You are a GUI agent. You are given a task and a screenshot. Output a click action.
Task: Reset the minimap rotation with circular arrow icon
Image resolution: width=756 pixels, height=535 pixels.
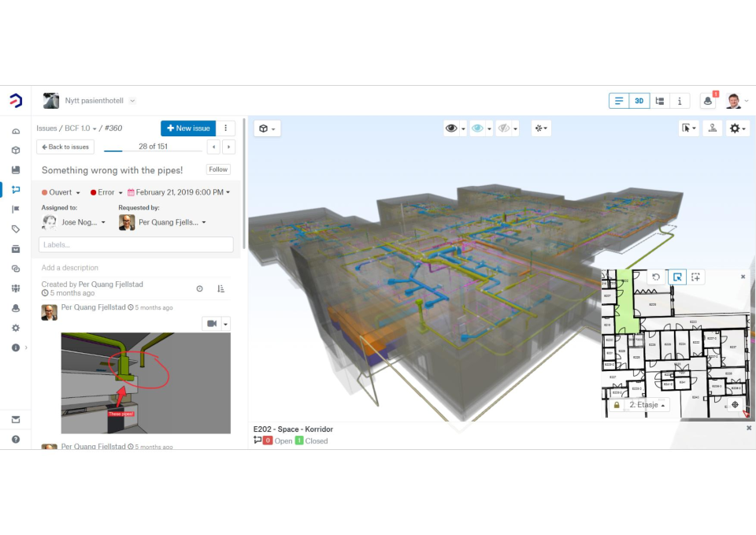pyautogui.click(x=655, y=277)
